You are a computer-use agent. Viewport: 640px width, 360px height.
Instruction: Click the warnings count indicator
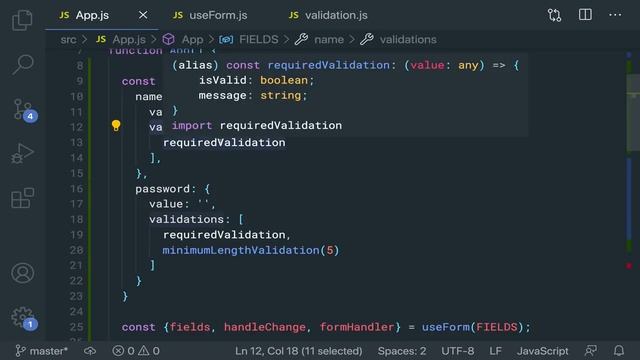[x=149, y=351]
